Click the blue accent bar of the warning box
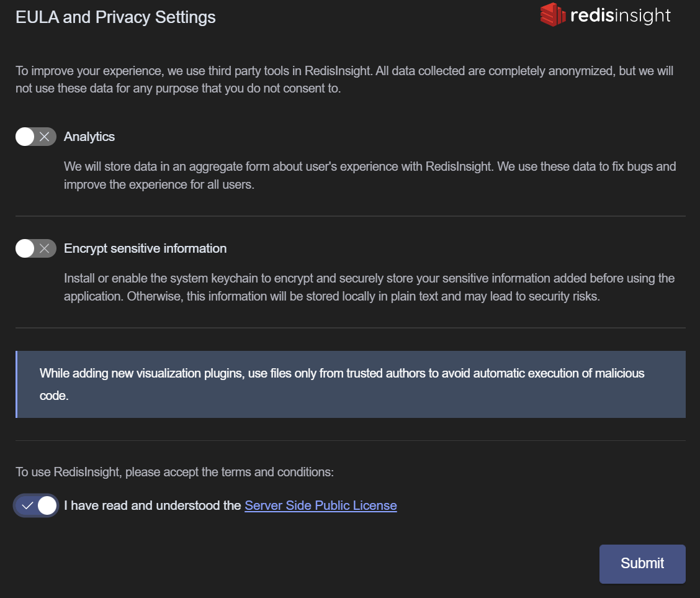Image resolution: width=700 pixels, height=598 pixels. coord(17,384)
